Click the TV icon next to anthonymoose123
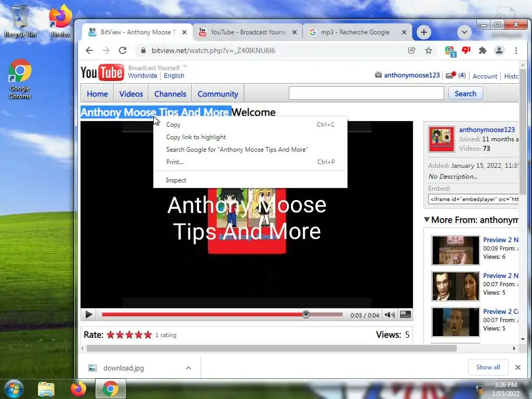Viewport: 532px width, 399px height. (x=378, y=75)
